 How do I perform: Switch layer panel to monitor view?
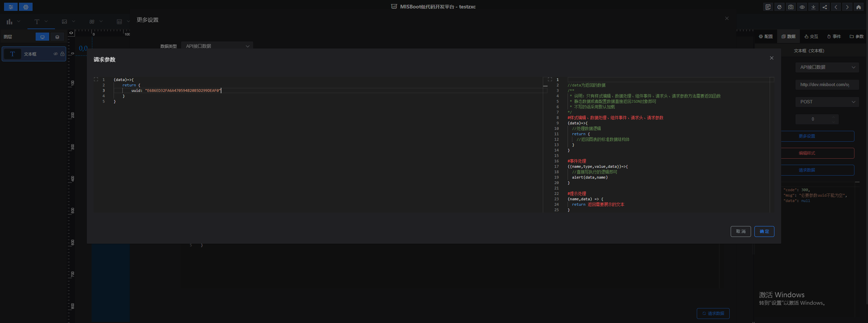(42, 37)
